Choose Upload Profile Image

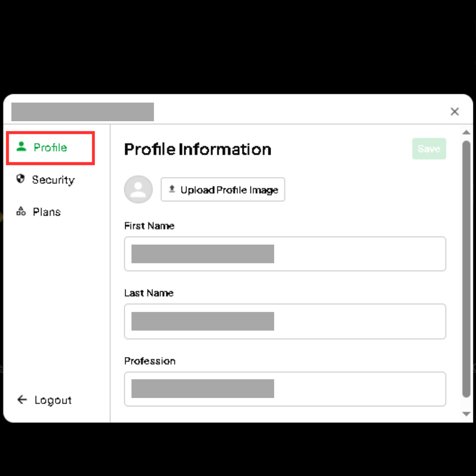point(223,190)
